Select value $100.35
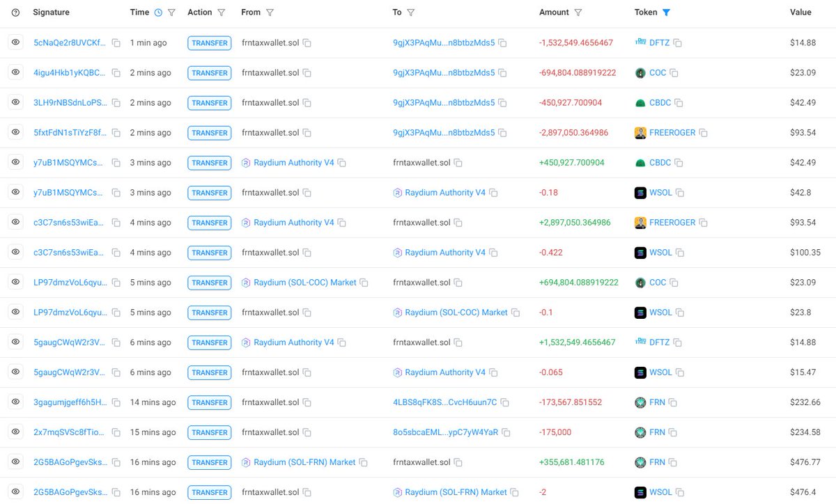 [805, 253]
